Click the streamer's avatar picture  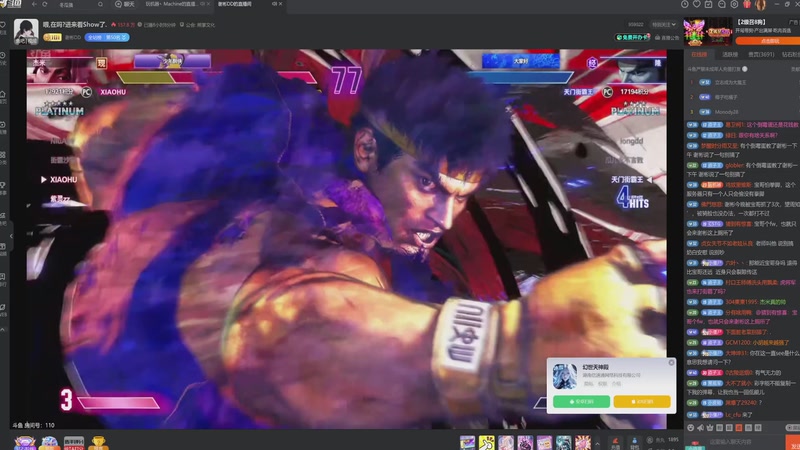coord(26,31)
